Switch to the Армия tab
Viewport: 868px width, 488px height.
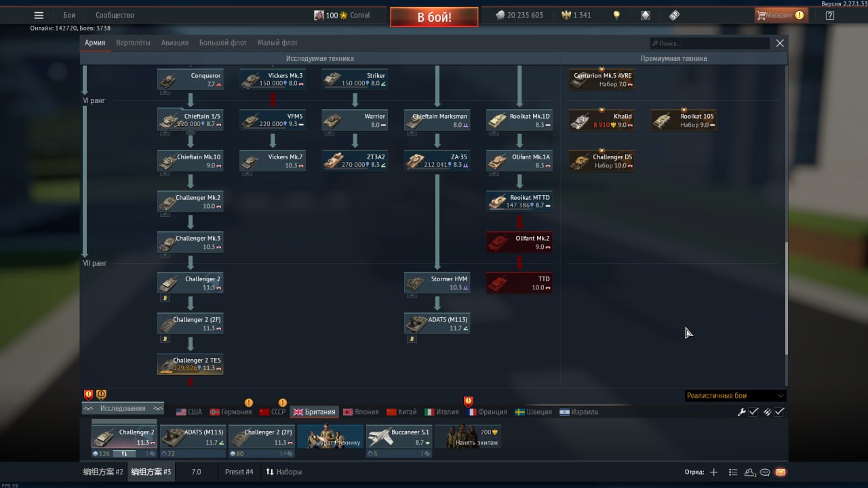(95, 43)
